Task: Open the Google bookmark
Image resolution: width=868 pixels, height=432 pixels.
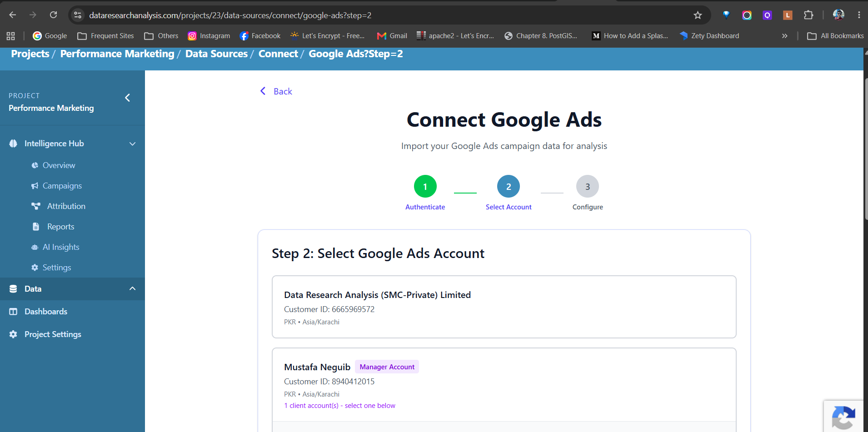Action: tap(50, 36)
